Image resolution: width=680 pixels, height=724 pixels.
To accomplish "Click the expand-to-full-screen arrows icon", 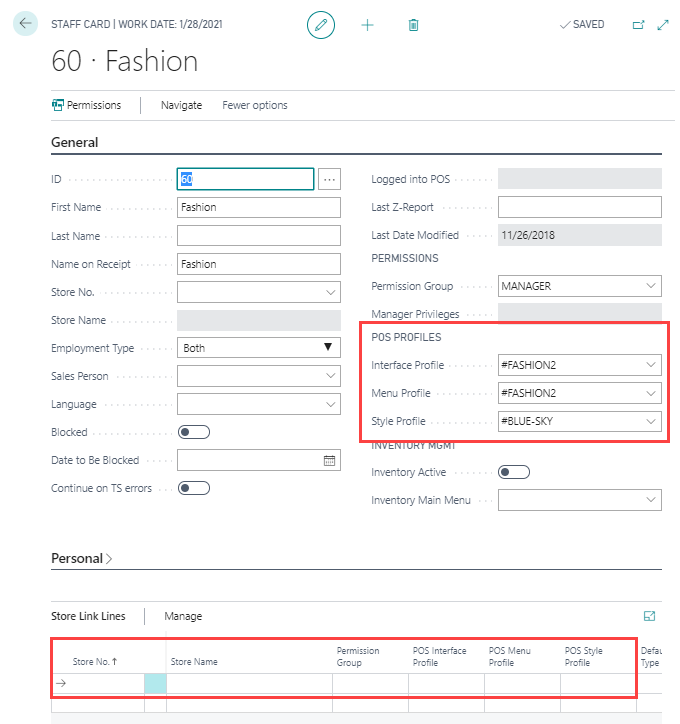I will [663, 25].
